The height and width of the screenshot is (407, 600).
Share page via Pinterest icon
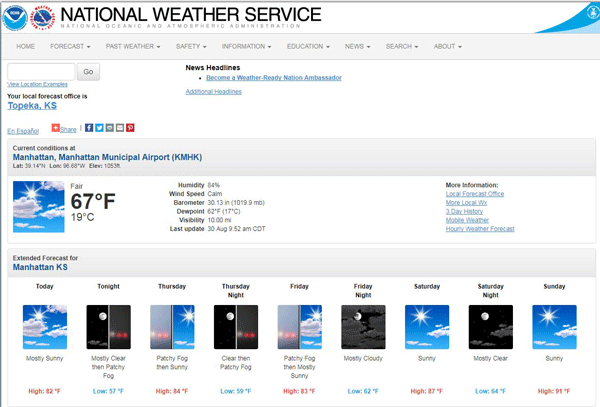(130, 128)
